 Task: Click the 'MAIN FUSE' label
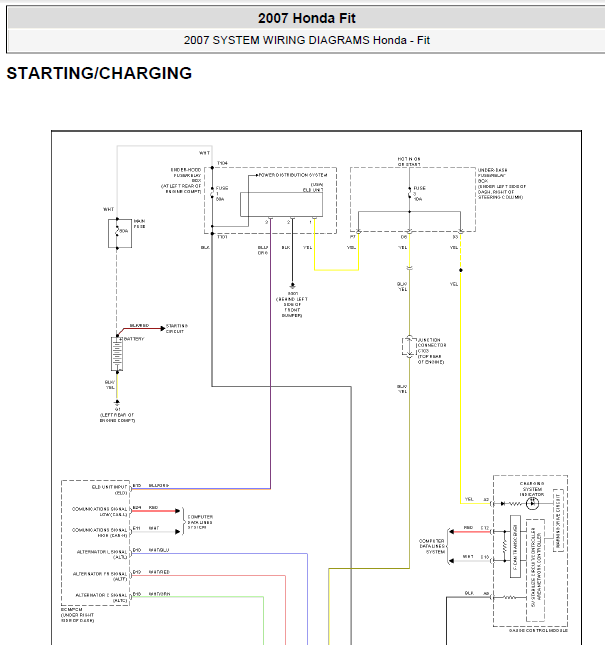pos(139,224)
